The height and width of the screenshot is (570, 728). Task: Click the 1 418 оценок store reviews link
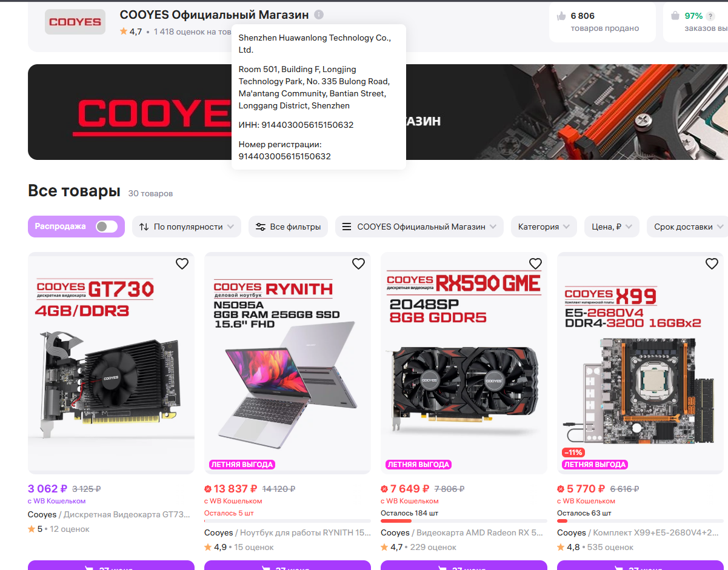pos(192,31)
